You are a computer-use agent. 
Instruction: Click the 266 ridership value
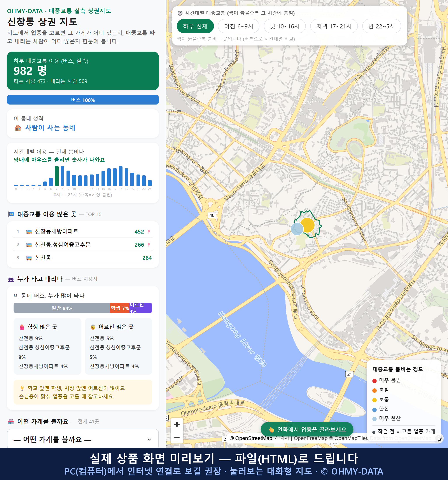click(139, 245)
